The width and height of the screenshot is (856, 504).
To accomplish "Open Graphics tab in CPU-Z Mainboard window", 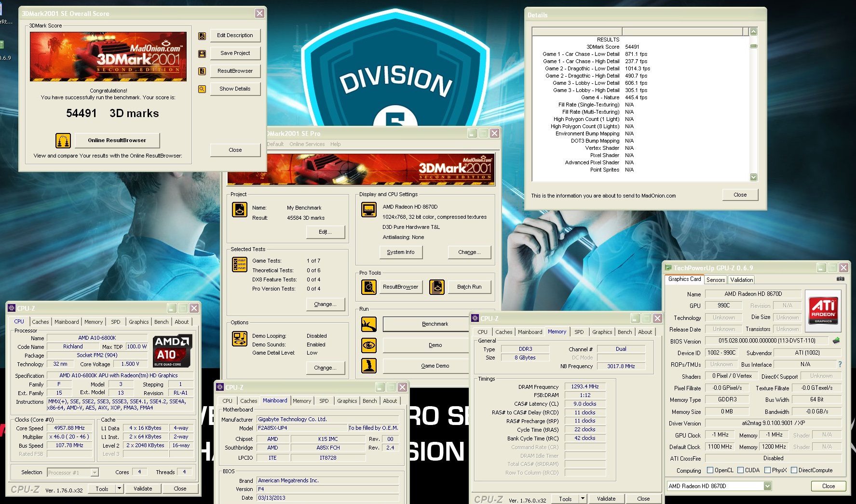I will point(347,401).
